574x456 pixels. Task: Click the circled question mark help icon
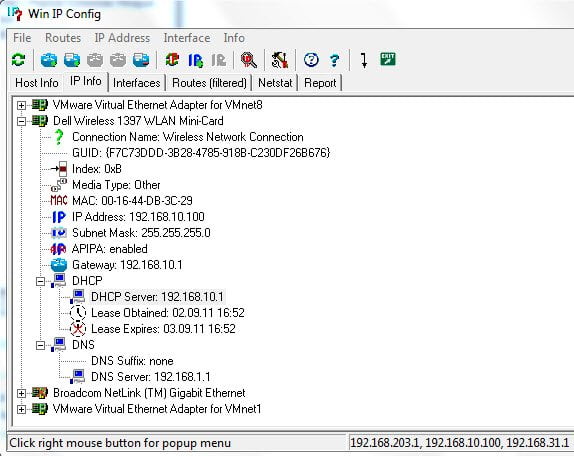(311, 60)
